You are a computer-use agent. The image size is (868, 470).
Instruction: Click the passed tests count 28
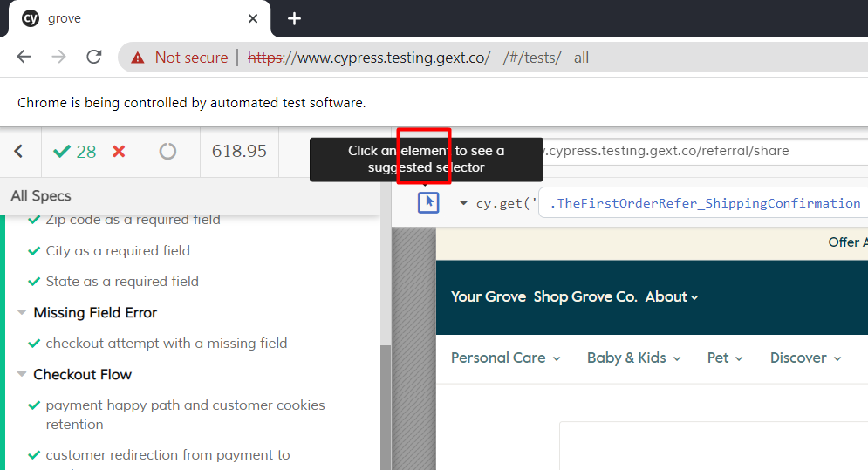click(x=75, y=151)
